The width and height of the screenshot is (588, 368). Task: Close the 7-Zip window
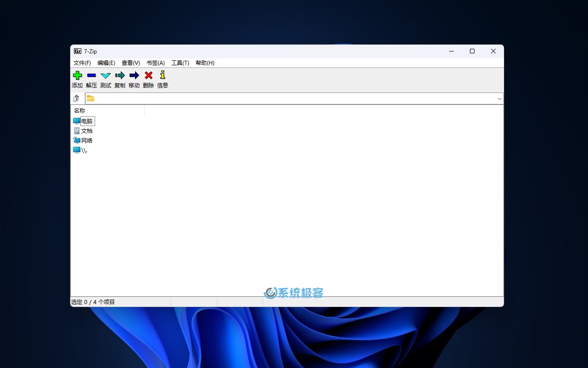pos(493,52)
